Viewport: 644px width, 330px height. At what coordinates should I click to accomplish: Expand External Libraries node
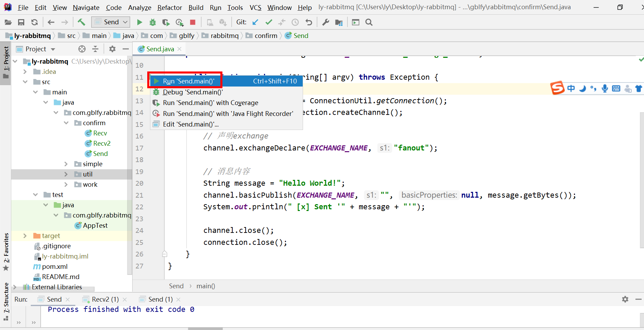pos(15,287)
